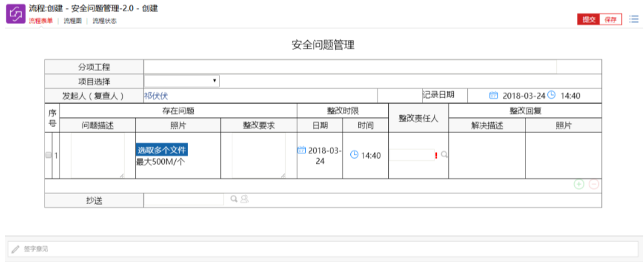
Task: Click the 分项工程 input field
Action: pyautogui.click(x=350, y=67)
